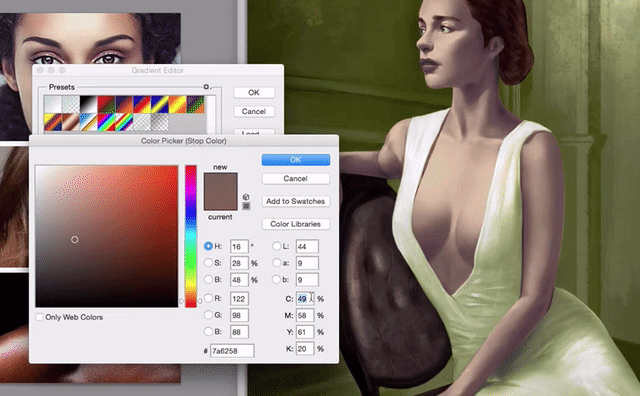The width and height of the screenshot is (640, 396).
Task: Click the Lab b value field
Action: [307, 280]
